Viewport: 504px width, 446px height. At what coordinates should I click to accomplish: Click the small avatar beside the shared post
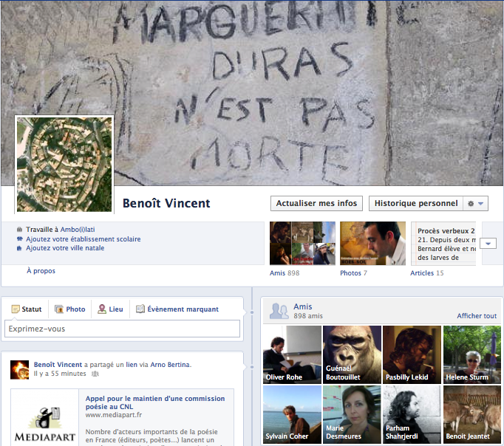point(20,368)
